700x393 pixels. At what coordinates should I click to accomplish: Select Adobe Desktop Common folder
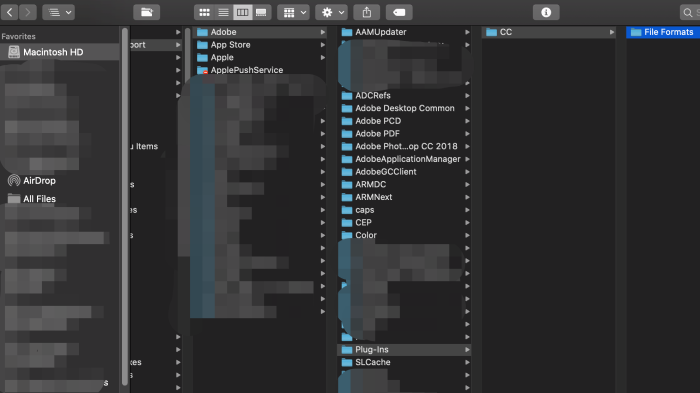pyautogui.click(x=405, y=108)
